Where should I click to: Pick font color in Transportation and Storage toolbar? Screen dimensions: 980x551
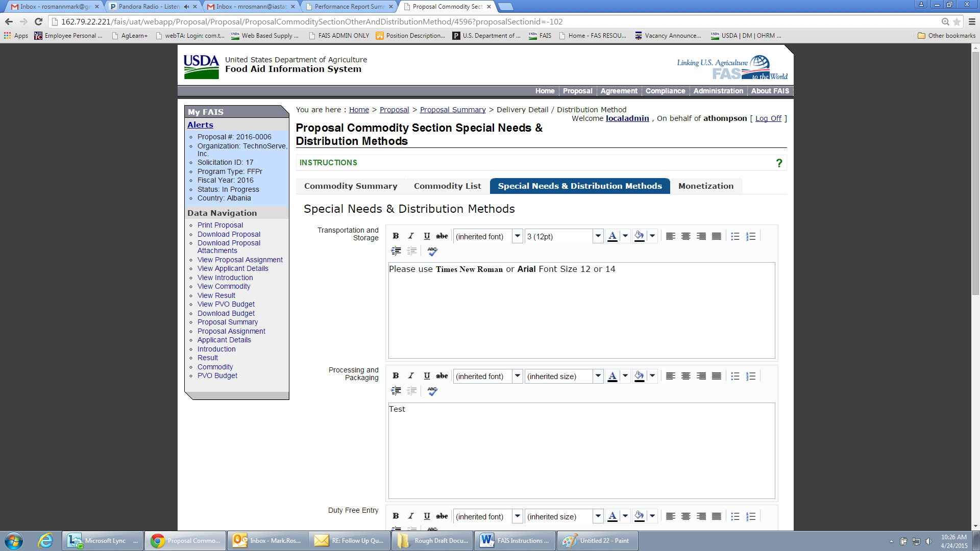[612, 236]
